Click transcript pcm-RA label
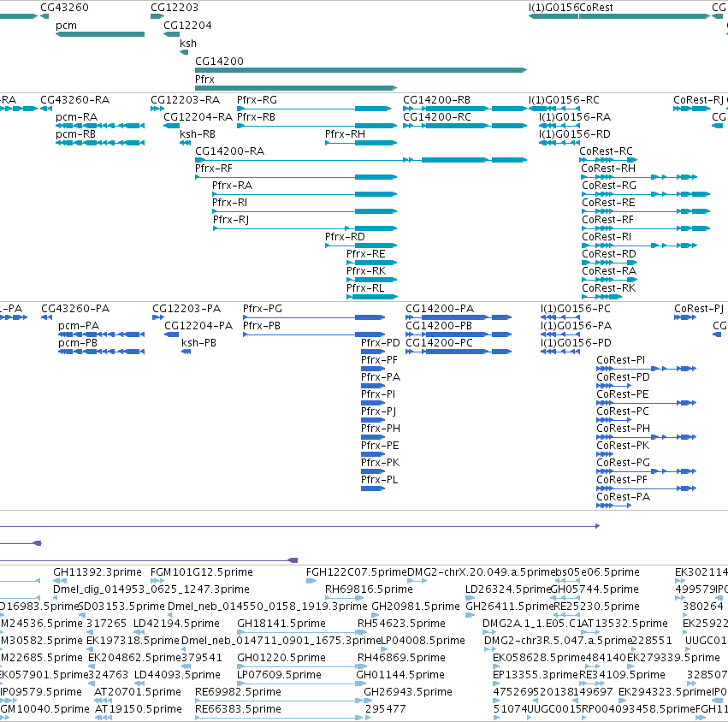This screenshot has width=728, height=722. (x=77, y=117)
